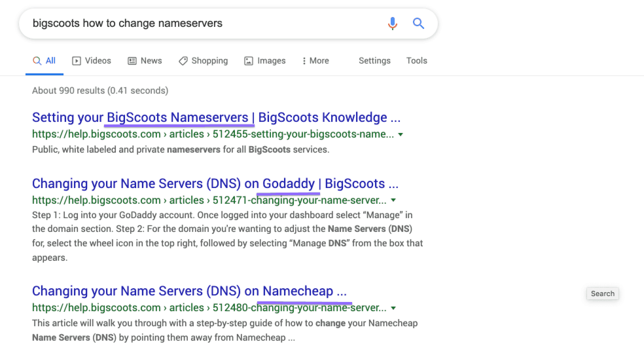Screen dimensions: 644x359
Task: Click the 512480-changing-your-name-server green URL
Action: (x=209, y=308)
